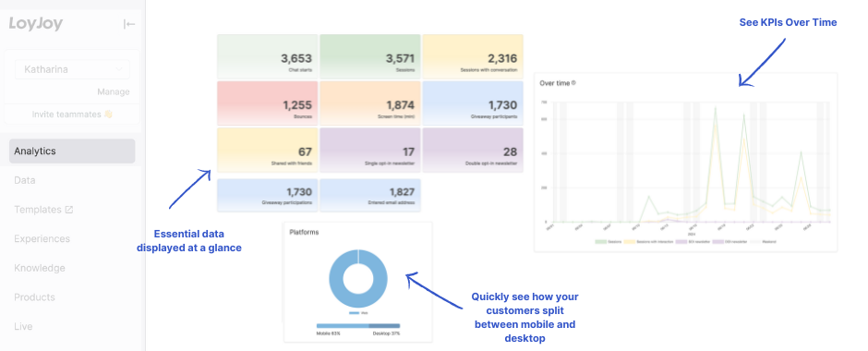Screen dimensions: 868x351
Task: Select the Giveaway participants card
Action: (473, 103)
